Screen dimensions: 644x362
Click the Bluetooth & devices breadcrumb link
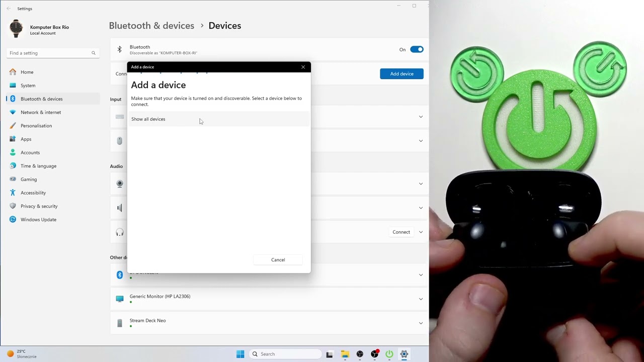tap(151, 26)
